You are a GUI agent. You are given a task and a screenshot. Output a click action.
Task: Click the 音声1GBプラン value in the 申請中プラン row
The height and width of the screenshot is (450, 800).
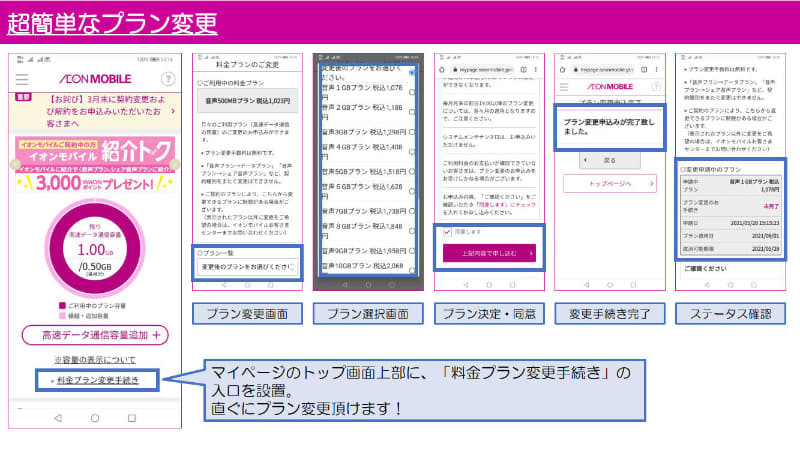(x=755, y=185)
